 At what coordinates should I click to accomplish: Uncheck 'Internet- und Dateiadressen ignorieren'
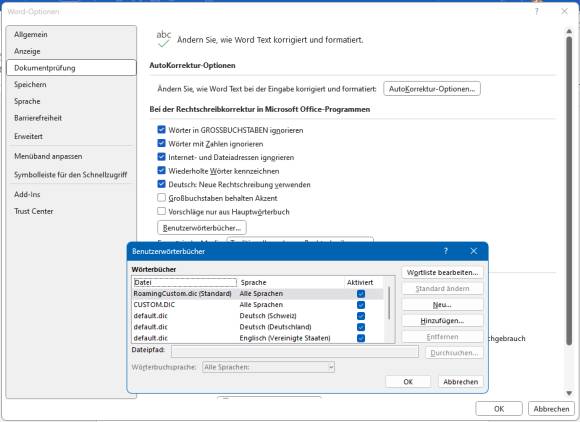161,157
